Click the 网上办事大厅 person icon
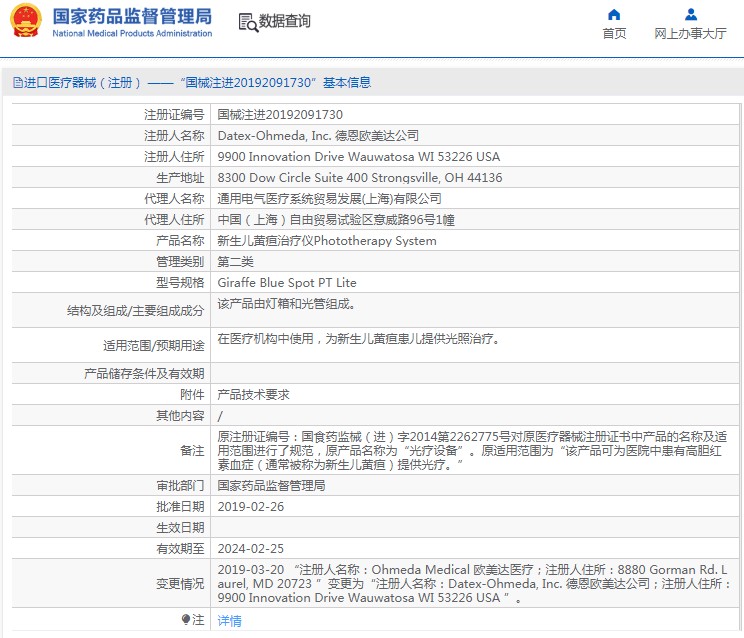This screenshot has width=744, height=638. coord(691,15)
